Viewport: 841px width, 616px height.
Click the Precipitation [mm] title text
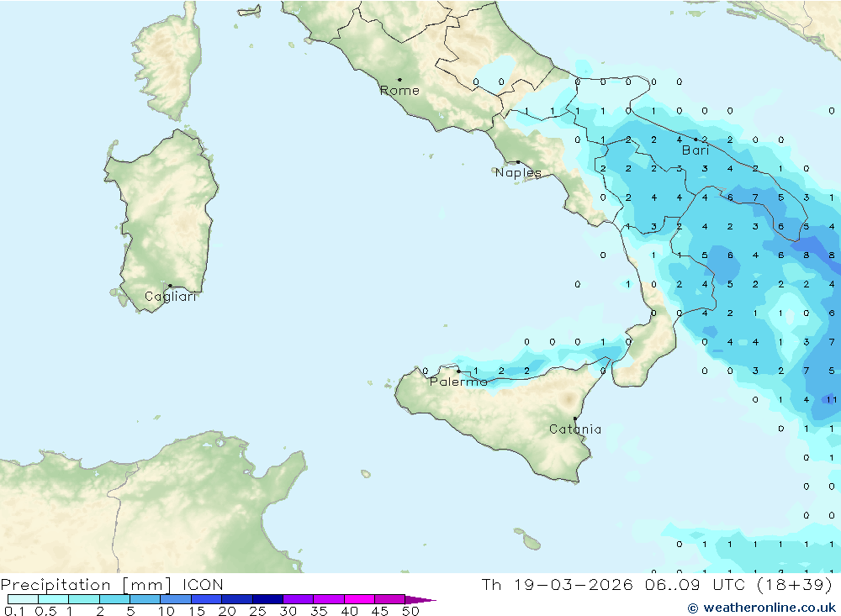87,585
